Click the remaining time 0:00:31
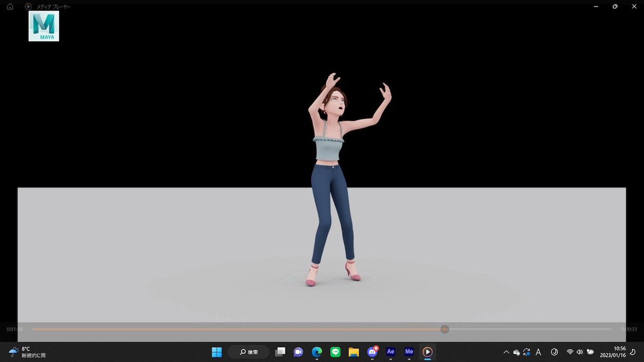The image size is (644, 362). tap(629, 329)
